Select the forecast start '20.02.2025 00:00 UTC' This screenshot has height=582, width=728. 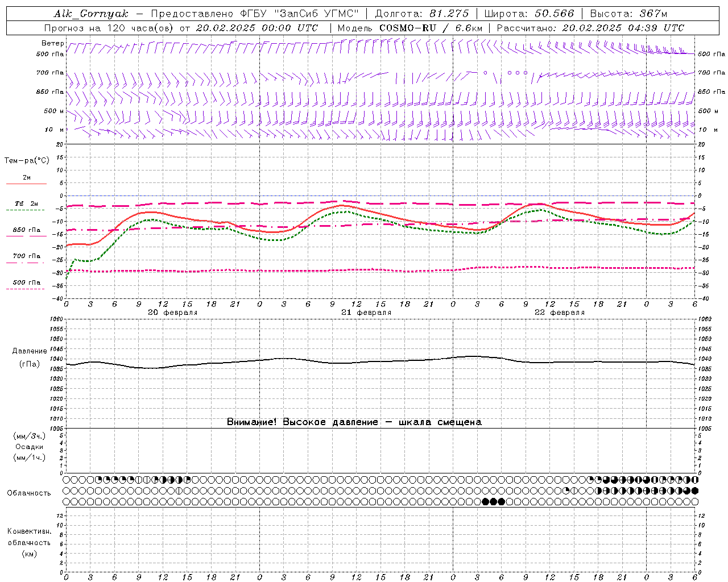[x=257, y=28]
